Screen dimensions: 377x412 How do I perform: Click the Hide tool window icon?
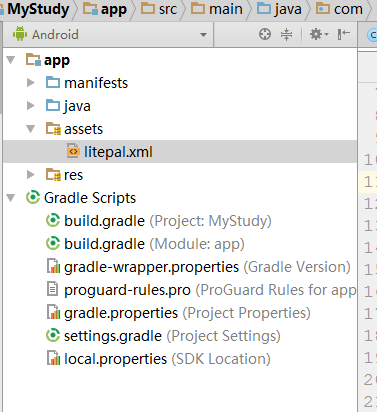pyautogui.click(x=343, y=34)
